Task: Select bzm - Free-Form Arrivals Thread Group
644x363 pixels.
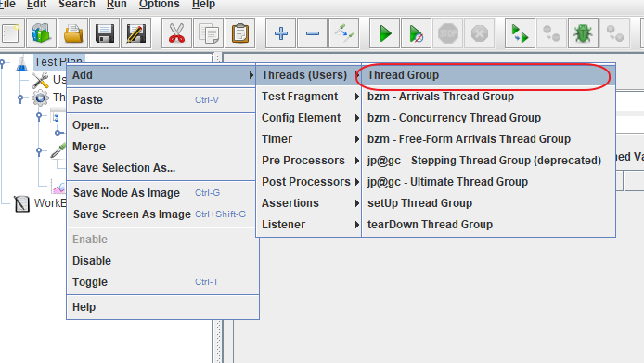Action: [488, 139]
